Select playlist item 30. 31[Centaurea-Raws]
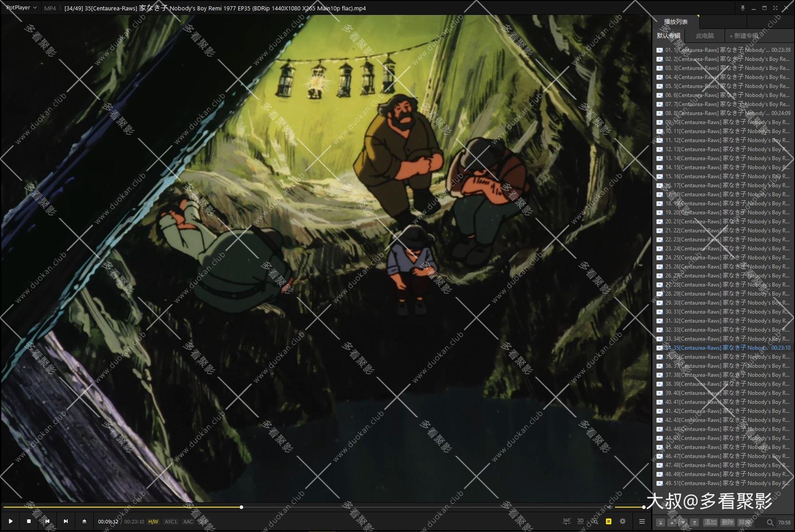This screenshot has height=532, width=795. pos(723,312)
